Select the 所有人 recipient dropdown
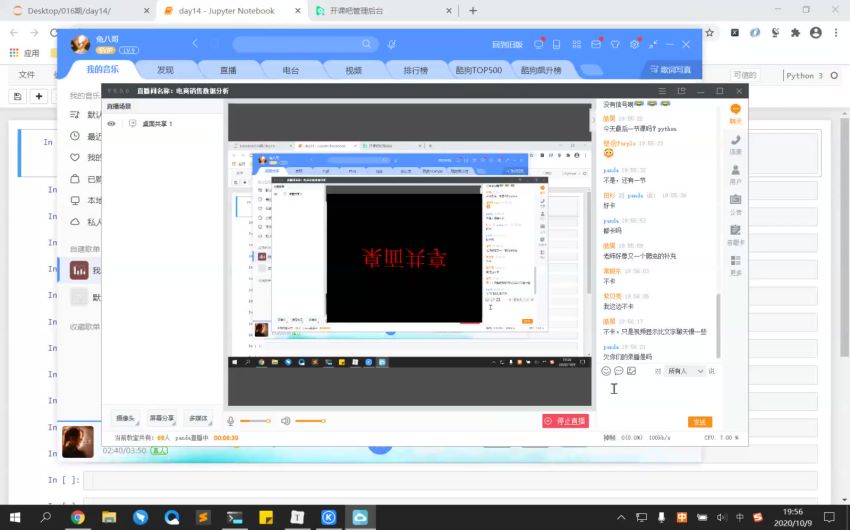This screenshot has height=530, width=850. point(684,371)
